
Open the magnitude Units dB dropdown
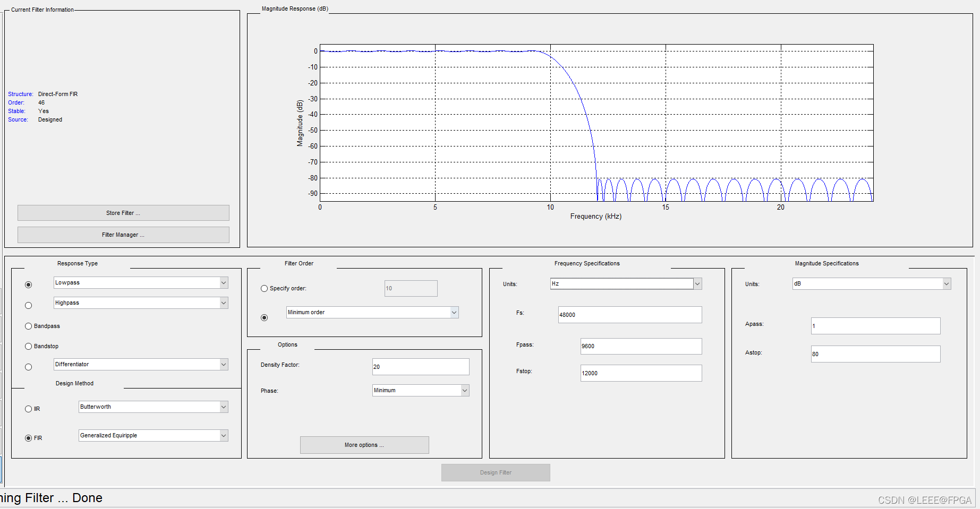947,284
